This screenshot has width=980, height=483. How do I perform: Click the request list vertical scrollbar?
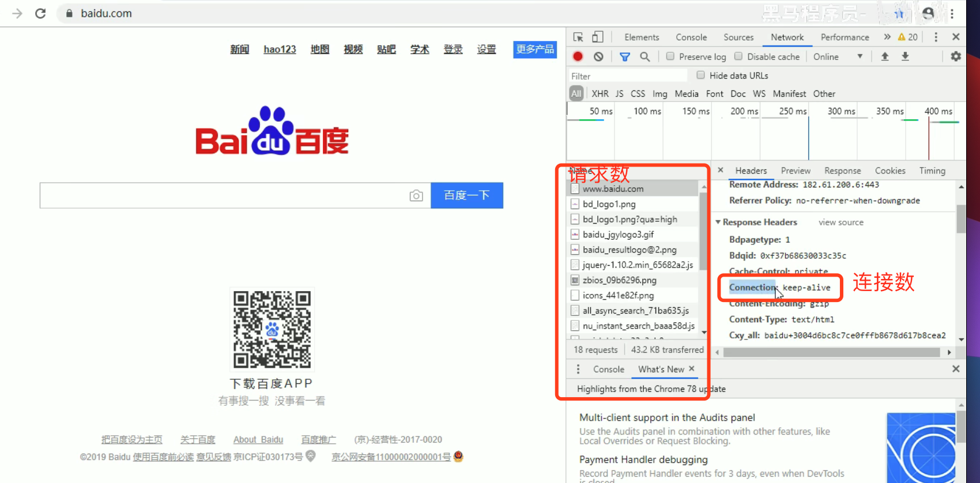(x=703, y=231)
